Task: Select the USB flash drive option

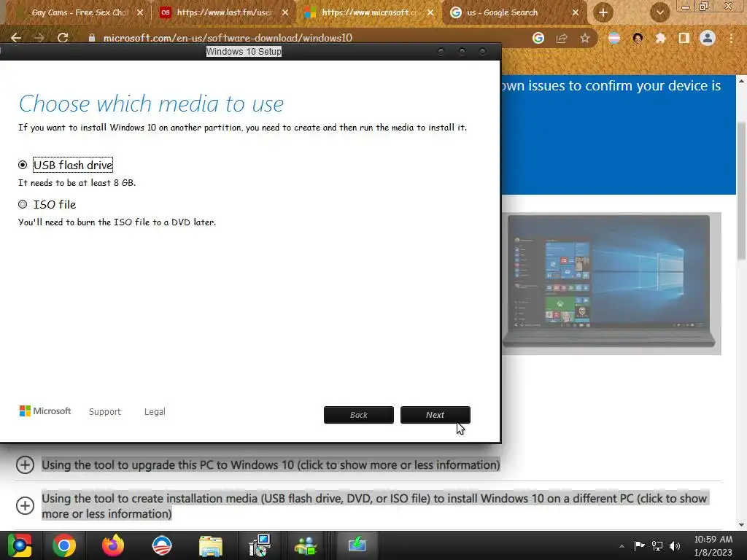Action: 23,165
